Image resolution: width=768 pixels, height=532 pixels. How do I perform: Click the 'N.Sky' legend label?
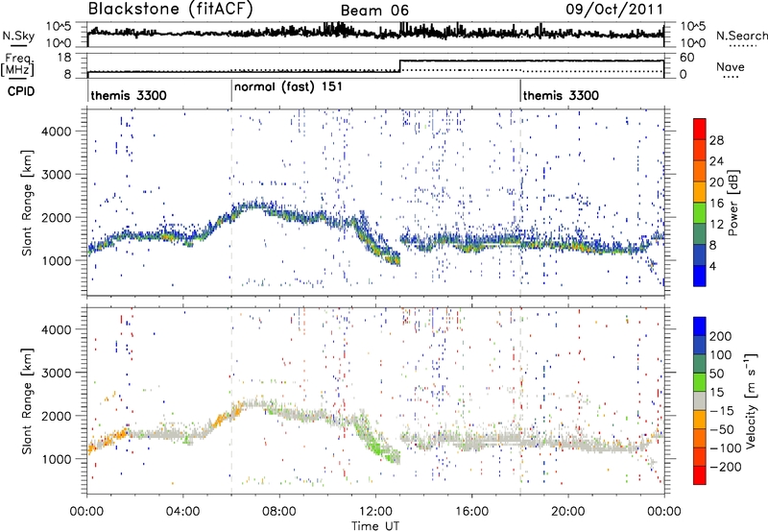(18, 36)
